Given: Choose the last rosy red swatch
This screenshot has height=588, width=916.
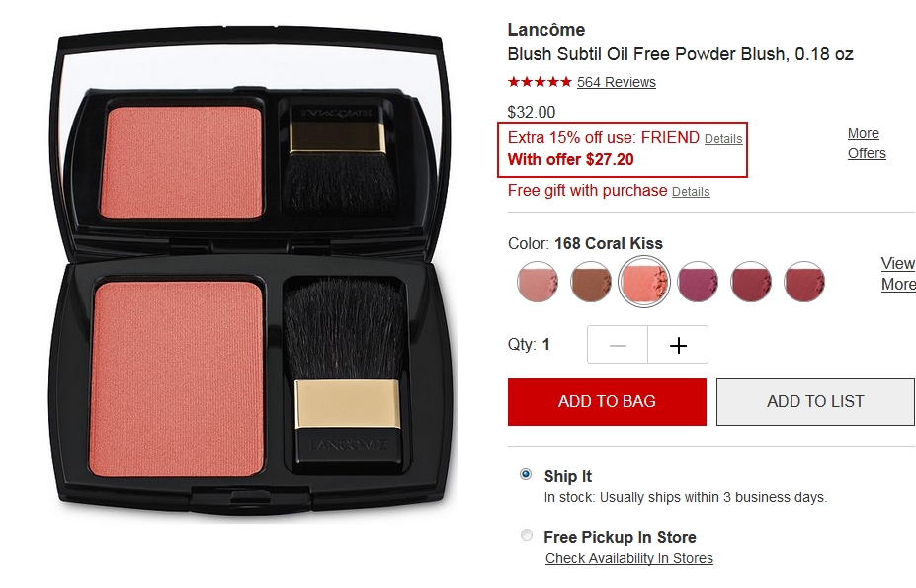Looking at the screenshot, I should click(x=803, y=282).
